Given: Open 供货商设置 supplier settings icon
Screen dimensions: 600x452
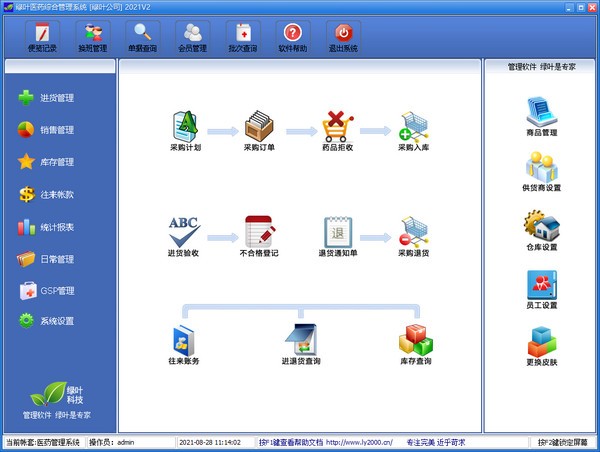Looking at the screenshot, I should click(x=541, y=171).
